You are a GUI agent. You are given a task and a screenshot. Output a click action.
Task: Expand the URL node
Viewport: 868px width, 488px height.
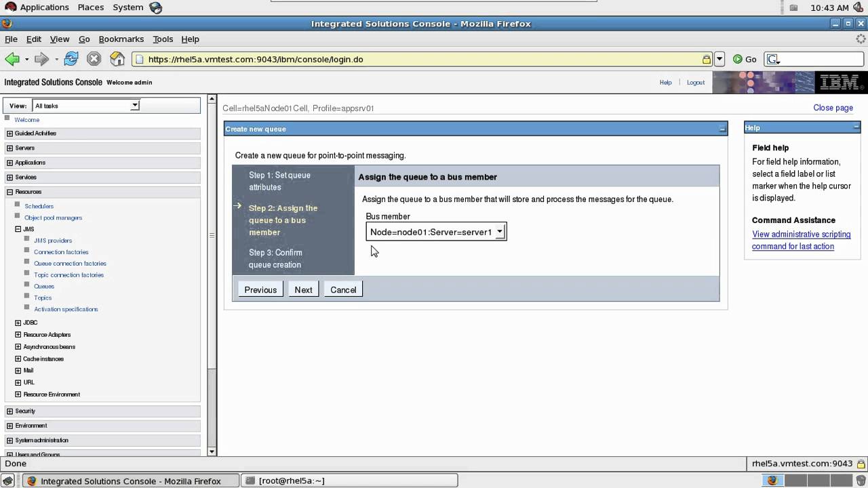click(18, 382)
